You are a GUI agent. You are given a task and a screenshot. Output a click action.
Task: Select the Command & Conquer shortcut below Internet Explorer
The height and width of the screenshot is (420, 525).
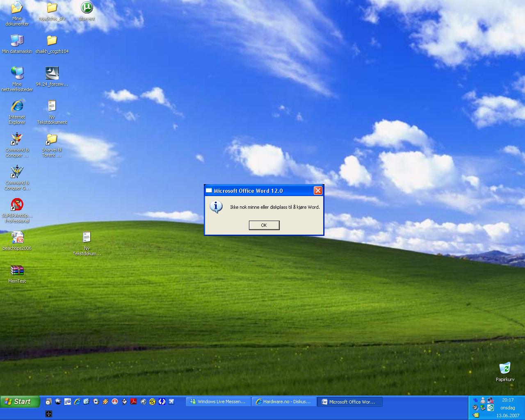(x=17, y=145)
